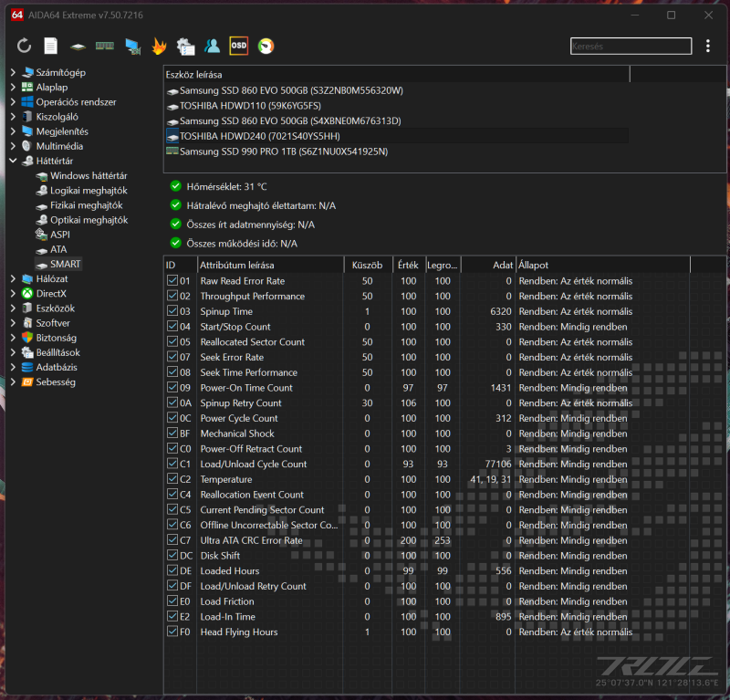Toggle the OSD panel icon
The height and width of the screenshot is (700, 730).
click(x=239, y=46)
